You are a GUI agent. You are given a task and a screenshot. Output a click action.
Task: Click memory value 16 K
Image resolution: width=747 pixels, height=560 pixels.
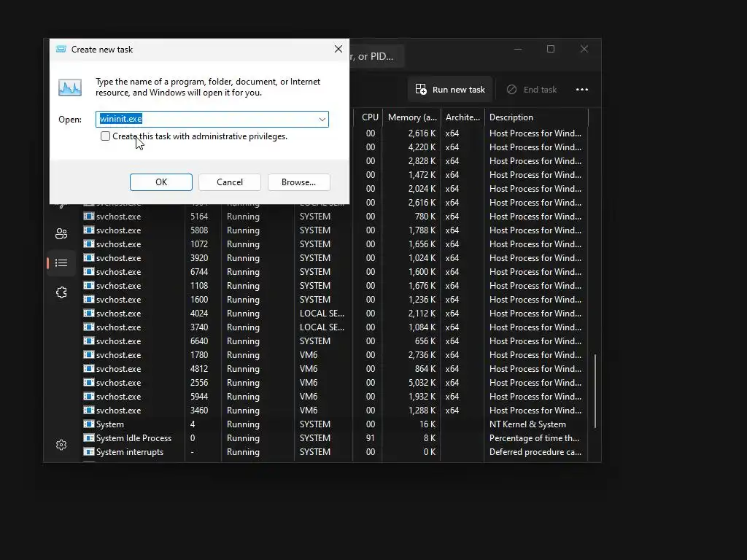(x=427, y=424)
